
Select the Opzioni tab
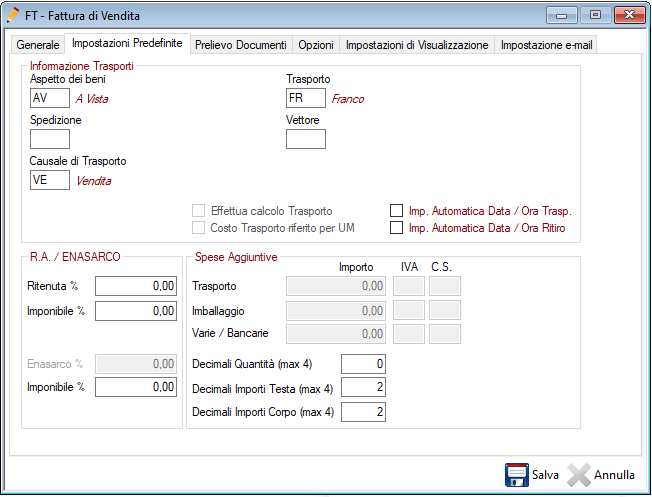pyautogui.click(x=316, y=45)
